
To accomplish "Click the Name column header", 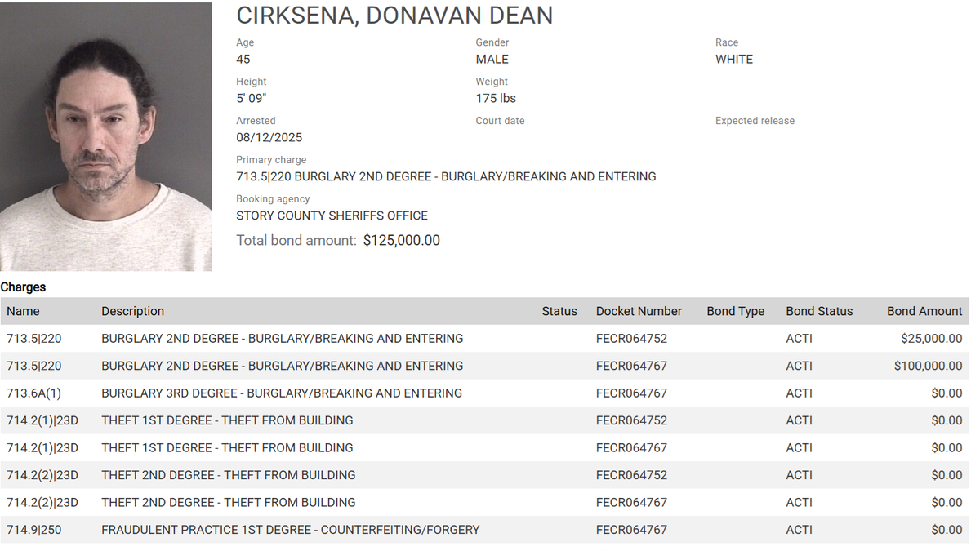I will pos(23,311).
